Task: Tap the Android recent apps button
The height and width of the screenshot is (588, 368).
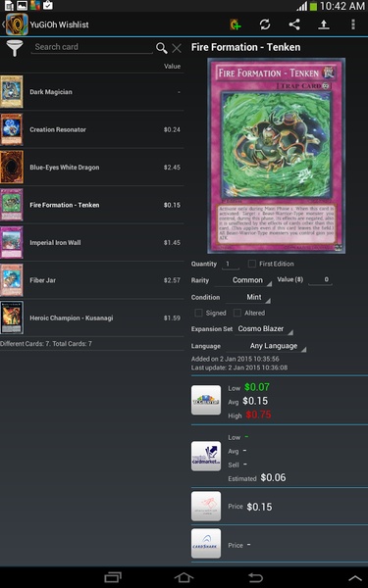Action: tap(113, 577)
